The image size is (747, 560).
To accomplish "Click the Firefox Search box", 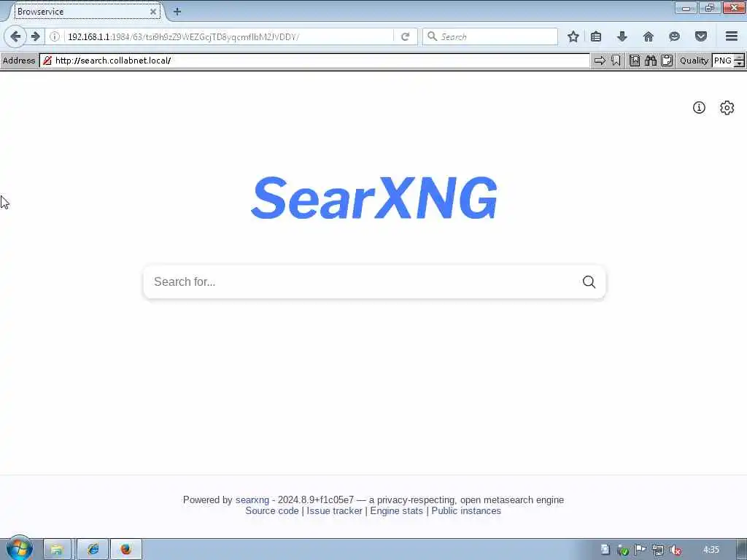I will pyautogui.click(x=490, y=36).
